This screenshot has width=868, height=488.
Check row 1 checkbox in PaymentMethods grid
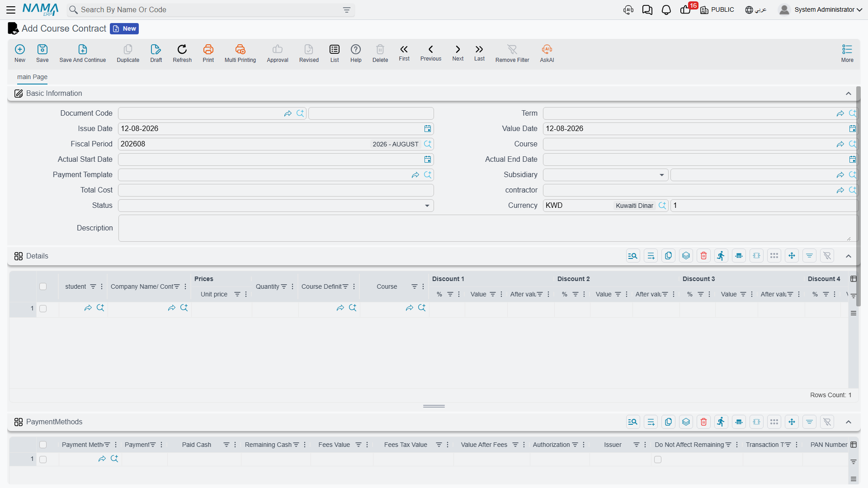43,460
